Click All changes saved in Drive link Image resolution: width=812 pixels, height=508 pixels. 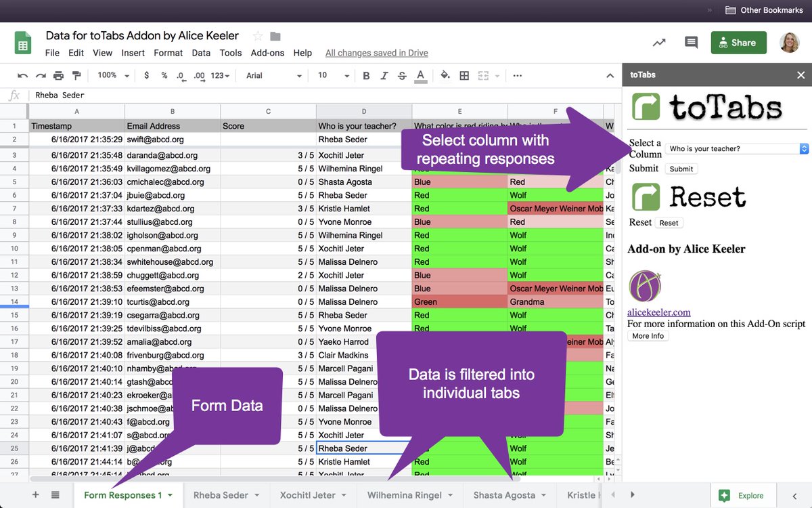point(377,53)
